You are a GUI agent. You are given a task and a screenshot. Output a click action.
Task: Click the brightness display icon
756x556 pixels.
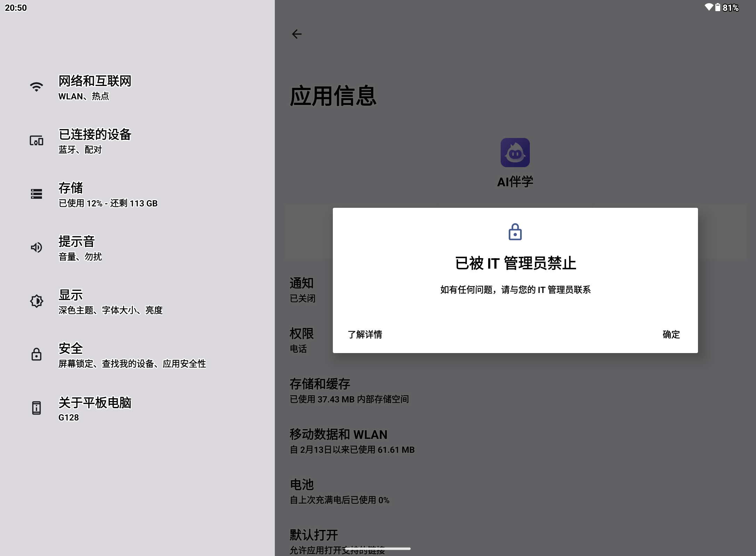click(36, 301)
